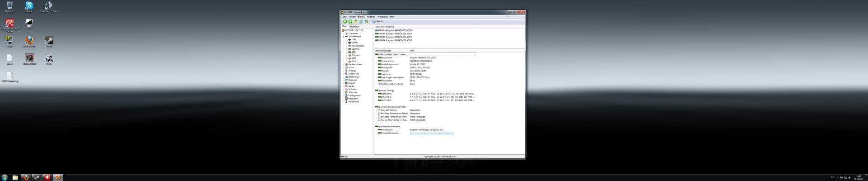Select SPD tree item

point(354,52)
